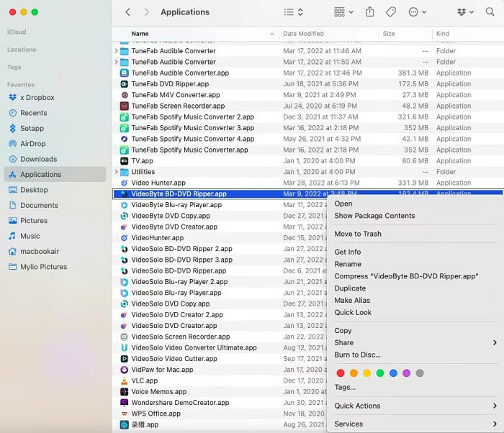The height and width of the screenshot is (433, 504).
Task: Open the list view switcher
Action: point(294,12)
